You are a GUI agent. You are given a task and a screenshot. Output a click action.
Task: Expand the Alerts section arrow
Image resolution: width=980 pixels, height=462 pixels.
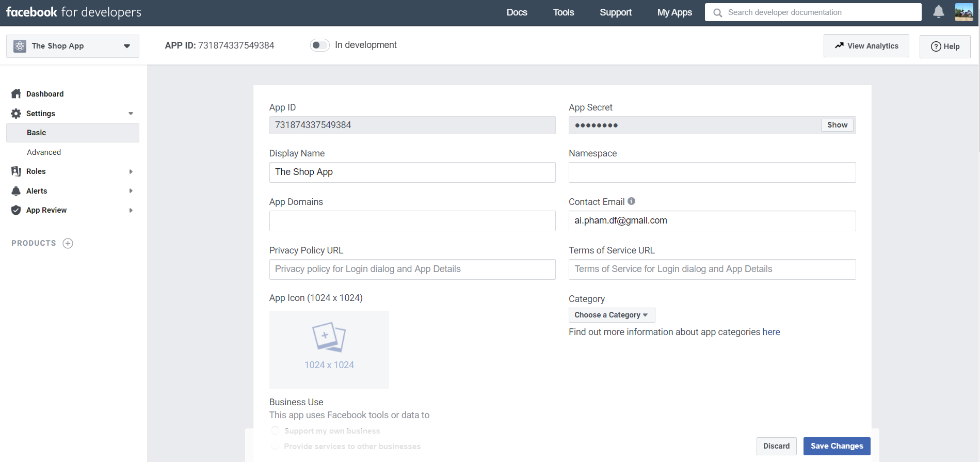point(131,191)
